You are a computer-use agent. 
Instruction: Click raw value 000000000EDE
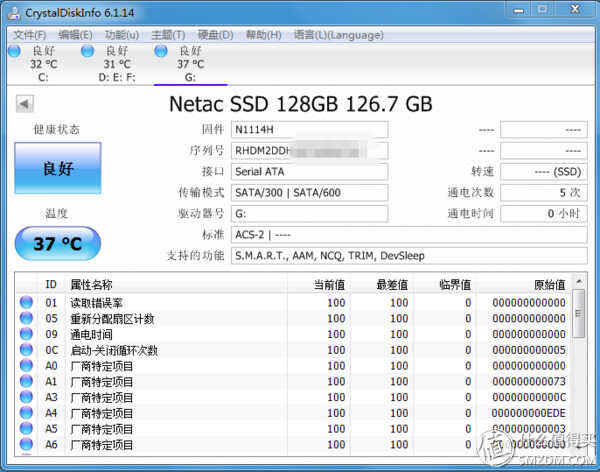(529, 413)
